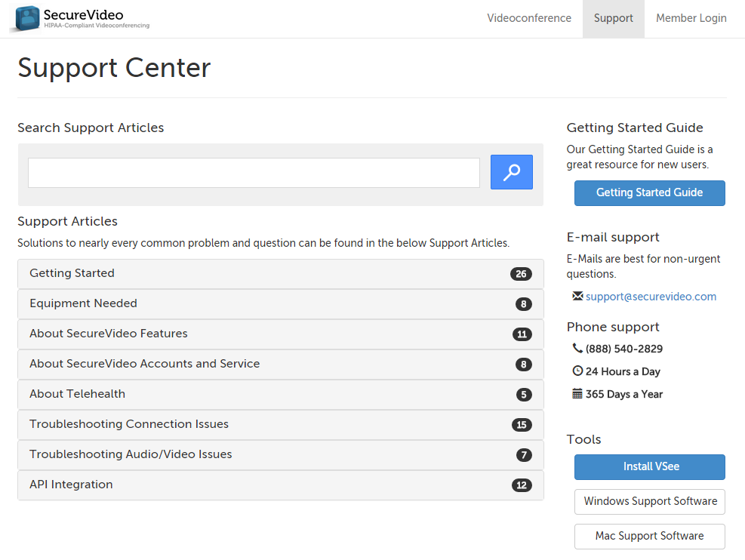Click the Install VSee button
745x560 pixels.
click(649, 467)
